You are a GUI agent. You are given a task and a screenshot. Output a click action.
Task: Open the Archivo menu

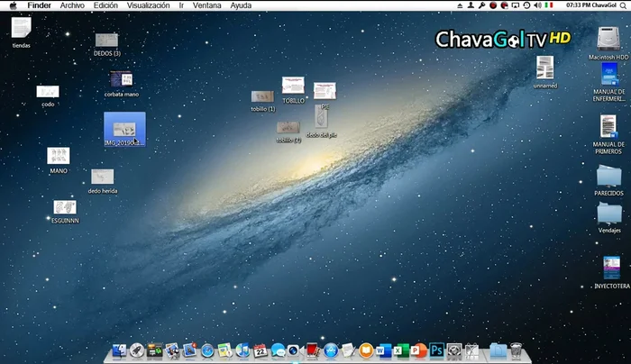tap(72, 5)
